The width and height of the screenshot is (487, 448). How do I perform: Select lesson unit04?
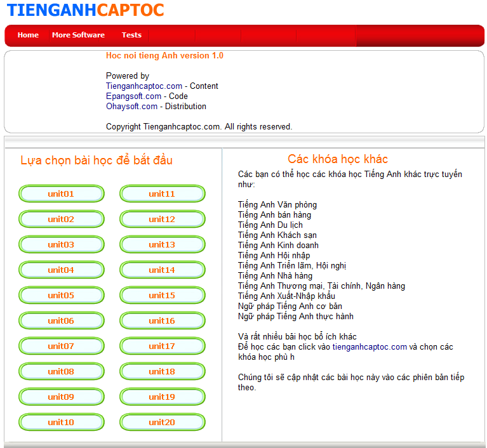click(x=61, y=270)
